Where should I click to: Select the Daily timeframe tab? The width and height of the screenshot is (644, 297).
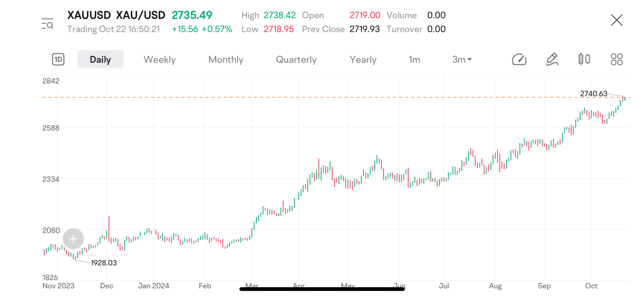pos(100,60)
